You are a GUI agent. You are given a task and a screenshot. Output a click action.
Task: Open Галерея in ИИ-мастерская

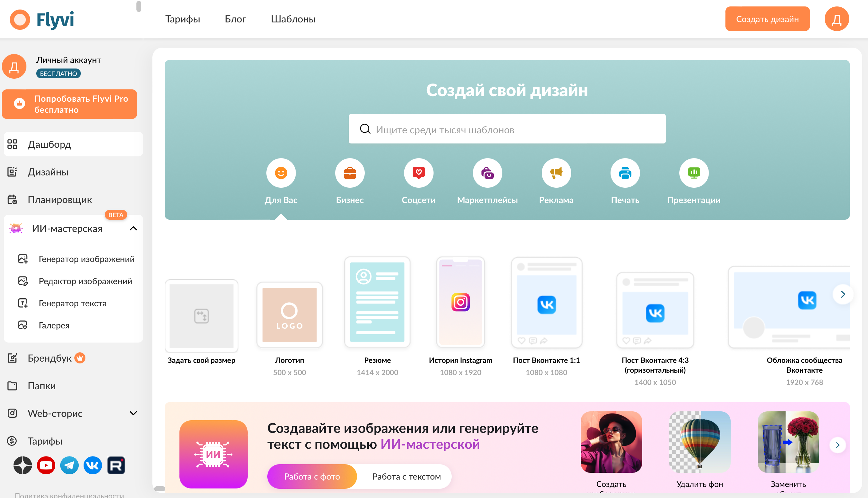point(44,325)
